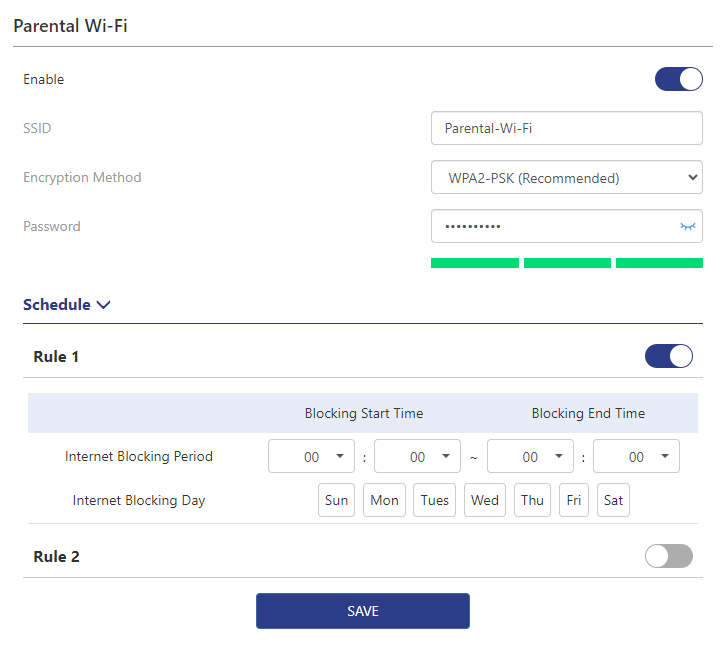Enable the Rule 2 toggle

click(x=668, y=556)
